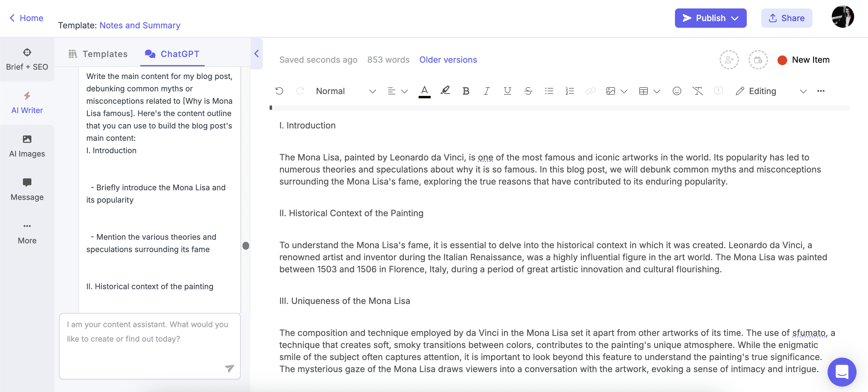868x392 pixels.
Task: Click the word 'sfumato' in the document
Action: coord(809,333)
